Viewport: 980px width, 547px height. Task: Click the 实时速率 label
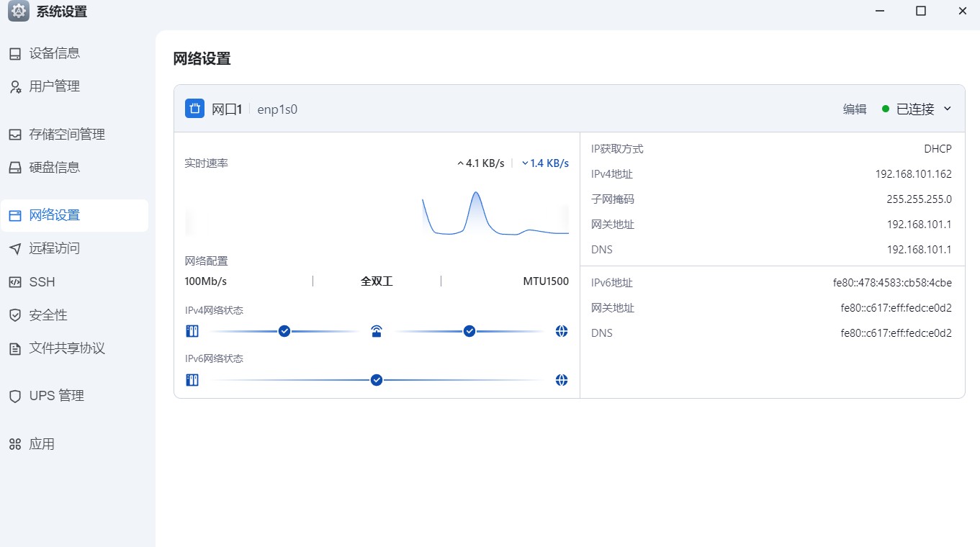click(207, 163)
